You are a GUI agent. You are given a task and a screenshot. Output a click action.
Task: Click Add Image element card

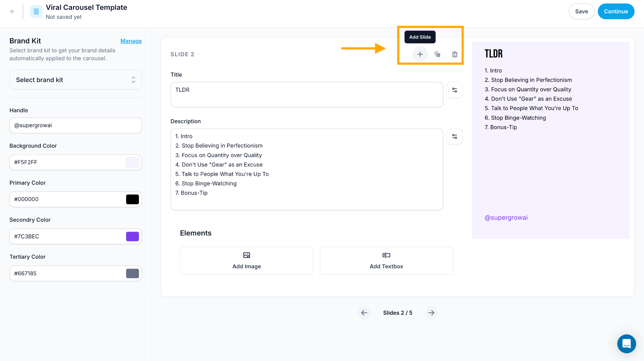tap(247, 261)
